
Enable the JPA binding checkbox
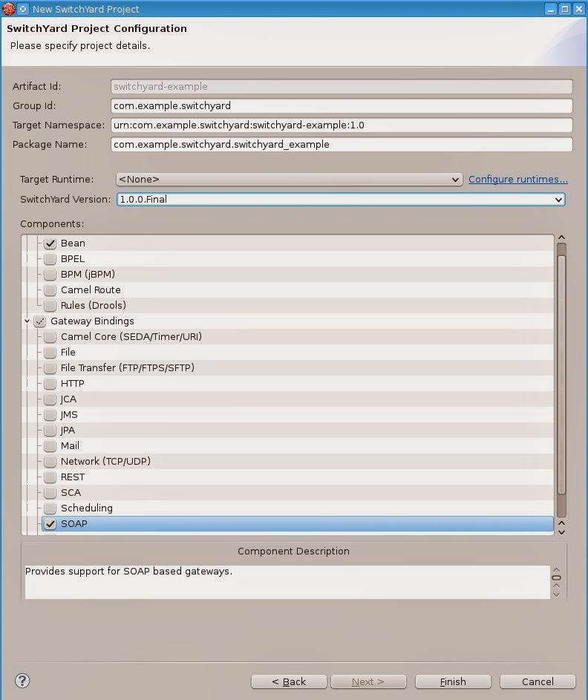tap(50, 431)
